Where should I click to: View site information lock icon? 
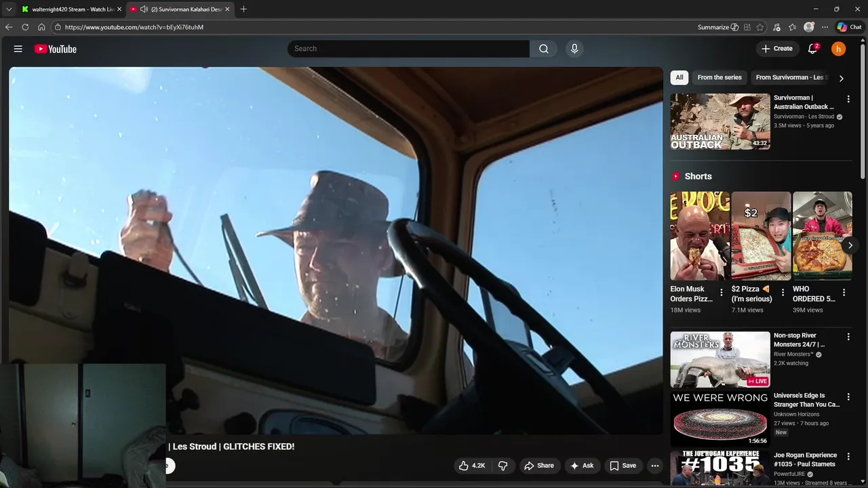58,27
